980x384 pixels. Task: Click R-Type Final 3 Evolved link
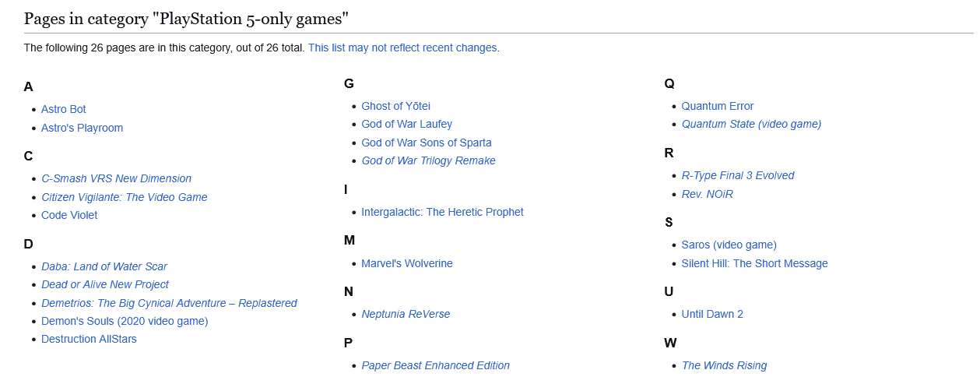click(738, 175)
